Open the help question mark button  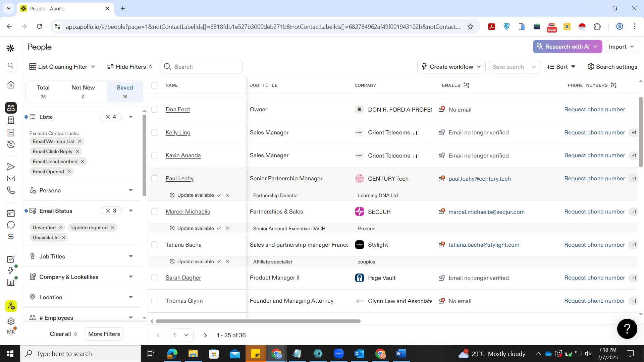click(x=627, y=328)
